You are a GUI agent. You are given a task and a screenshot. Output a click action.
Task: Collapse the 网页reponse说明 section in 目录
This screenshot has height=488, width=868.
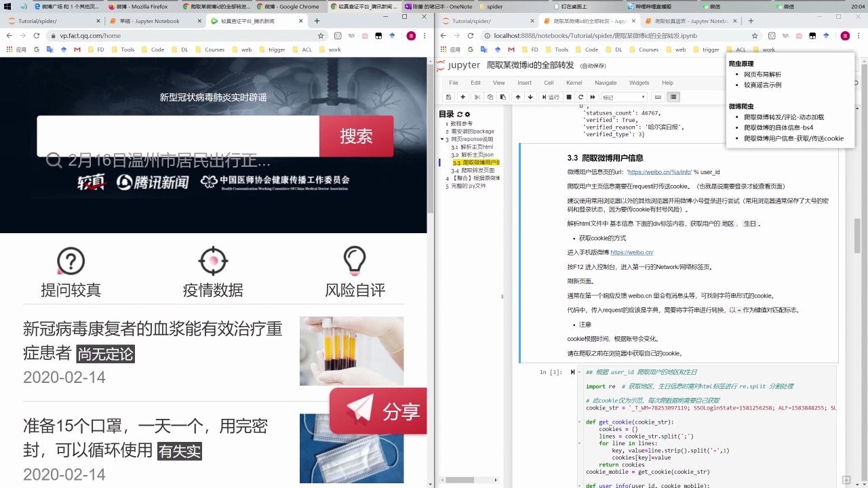point(442,139)
